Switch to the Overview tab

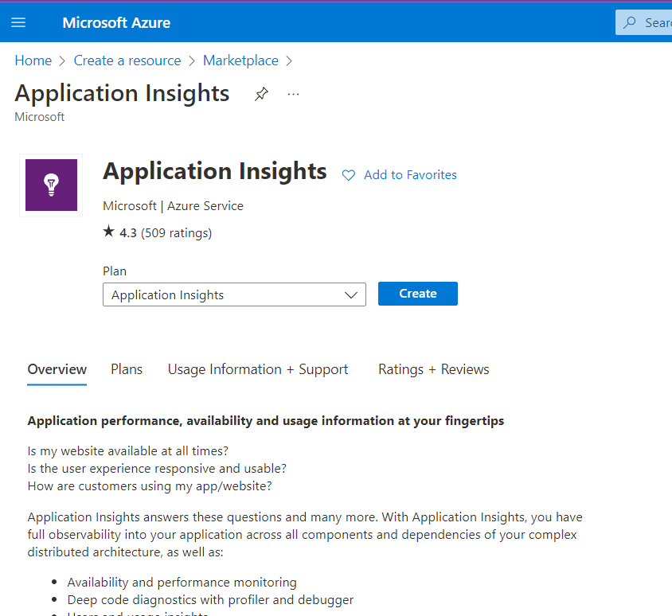57,369
